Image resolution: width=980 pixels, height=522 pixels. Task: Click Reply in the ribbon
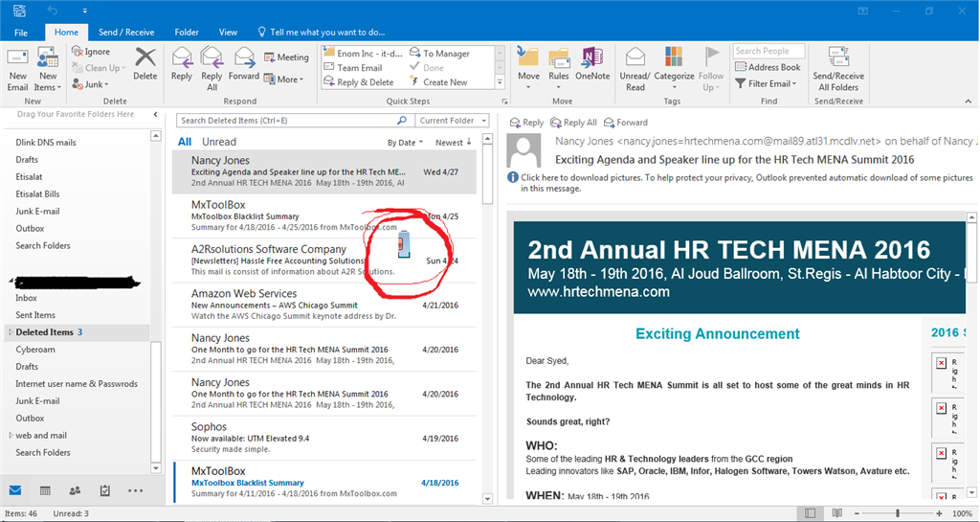[181, 64]
